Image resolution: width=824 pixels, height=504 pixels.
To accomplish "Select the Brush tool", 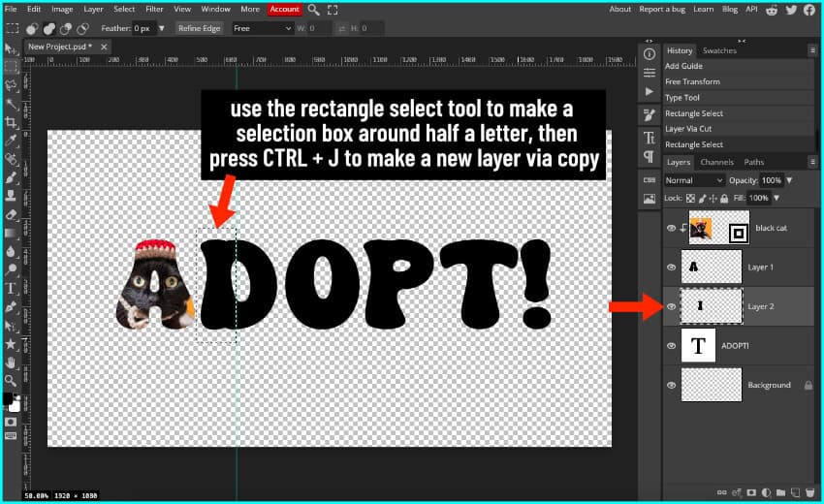I will pyautogui.click(x=11, y=177).
